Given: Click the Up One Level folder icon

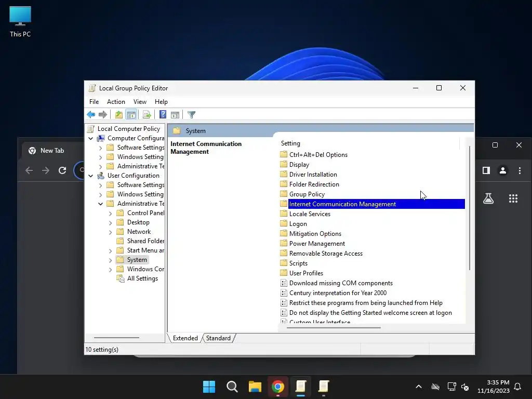Looking at the screenshot, I should 119,115.
